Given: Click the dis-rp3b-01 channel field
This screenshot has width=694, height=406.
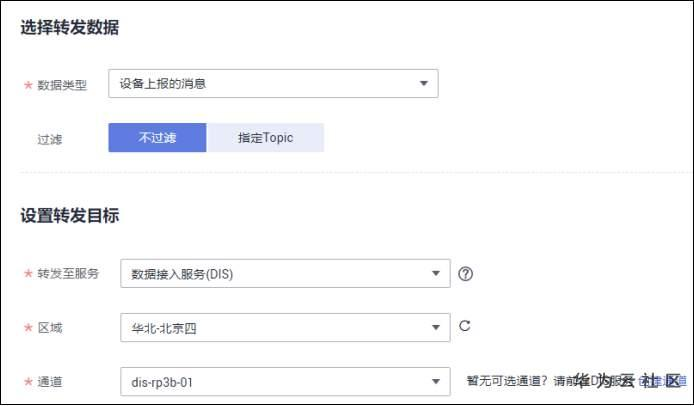Looking at the screenshot, I should (270, 381).
